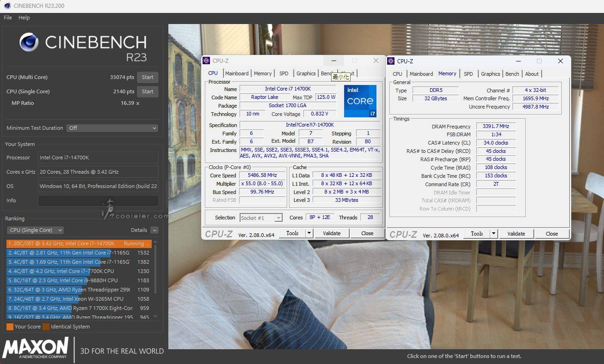Switch to Graphics tab in left CPU-Z window

(x=306, y=73)
